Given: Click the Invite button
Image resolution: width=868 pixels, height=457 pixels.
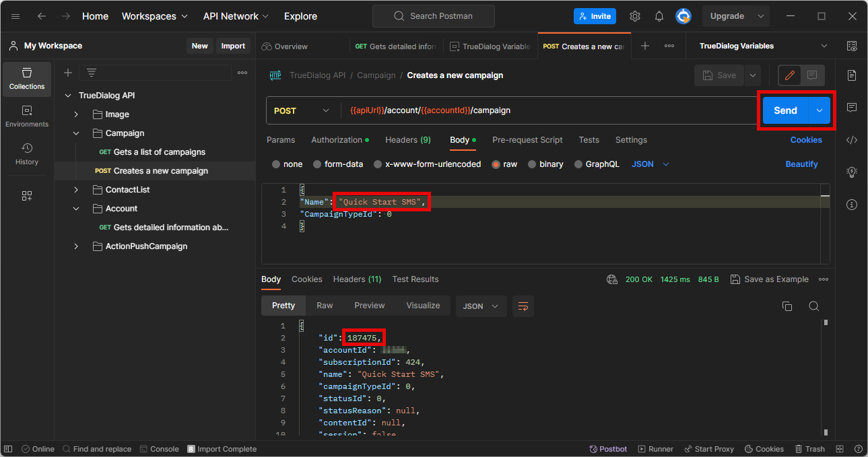Looking at the screenshot, I should pyautogui.click(x=595, y=16).
